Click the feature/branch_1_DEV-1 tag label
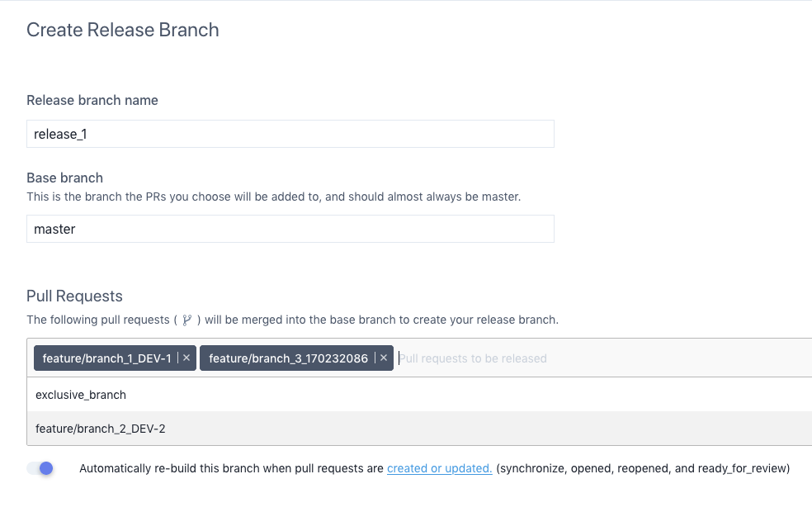812x512 pixels. [x=106, y=358]
